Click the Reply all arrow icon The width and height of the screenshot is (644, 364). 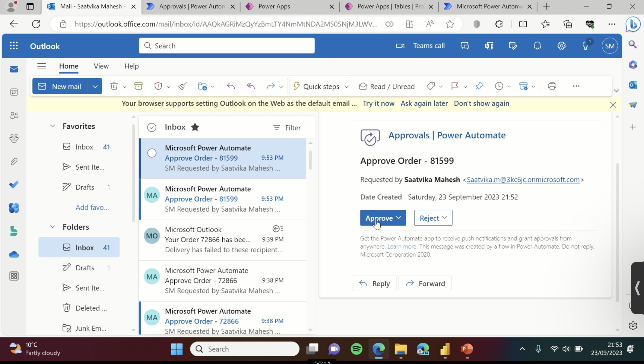pos(251,86)
